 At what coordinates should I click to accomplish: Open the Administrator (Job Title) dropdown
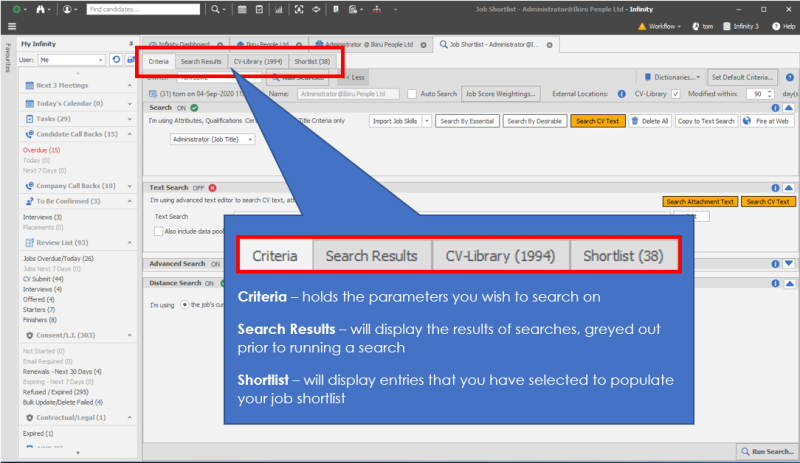pyautogui.click(x=214, y=140)
